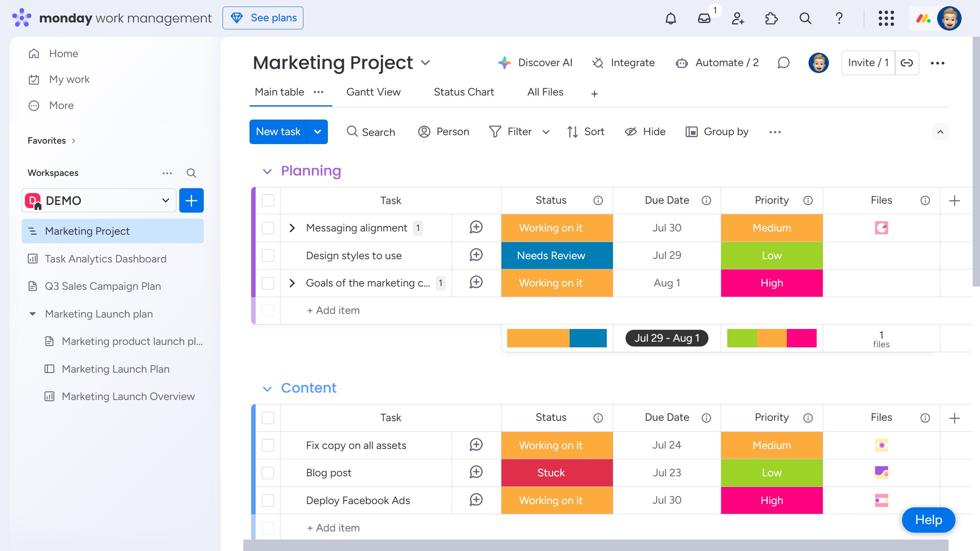Screen dimensions: 980x551
Task: Open the Help chat button
Action: coord(928,520)
